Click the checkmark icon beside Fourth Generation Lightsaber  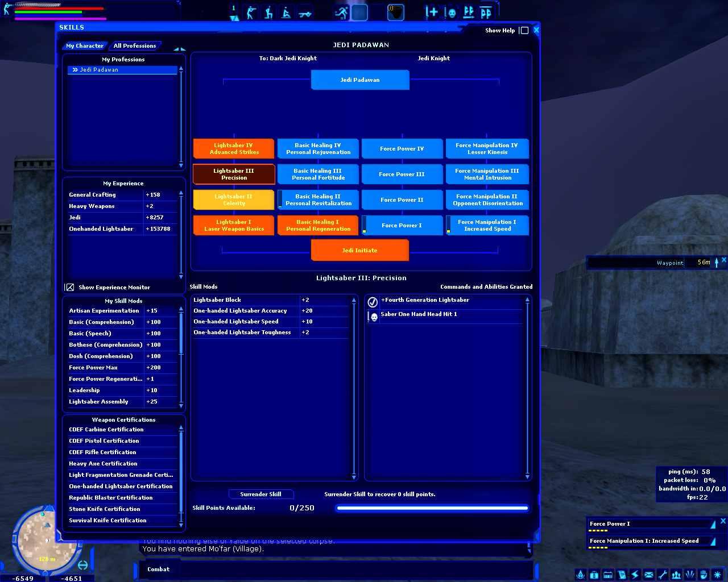tap(373, 302)
